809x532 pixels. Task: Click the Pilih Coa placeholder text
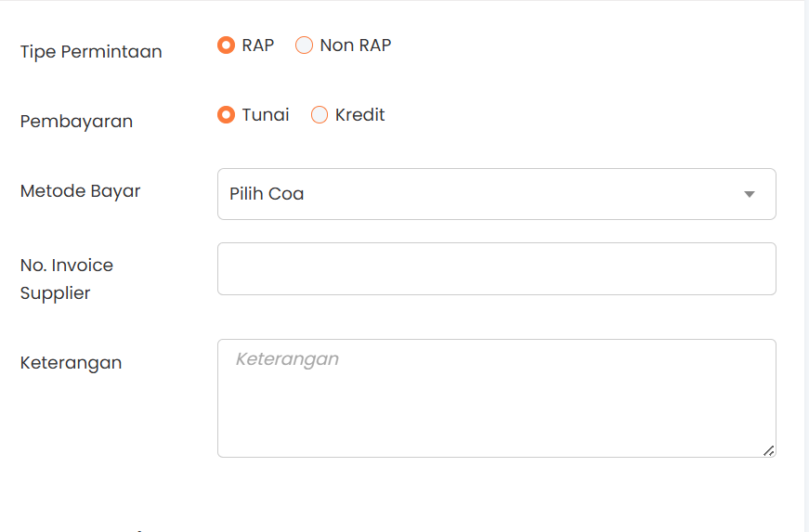(267, 194)
